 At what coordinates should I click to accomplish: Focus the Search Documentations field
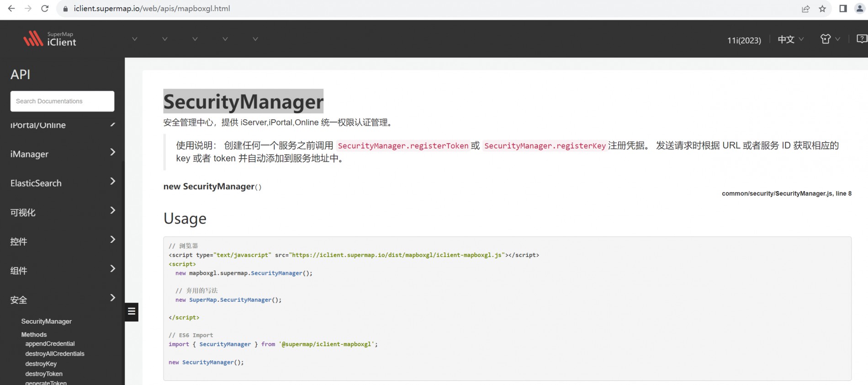pyautogui.click(x=62, y=101)
